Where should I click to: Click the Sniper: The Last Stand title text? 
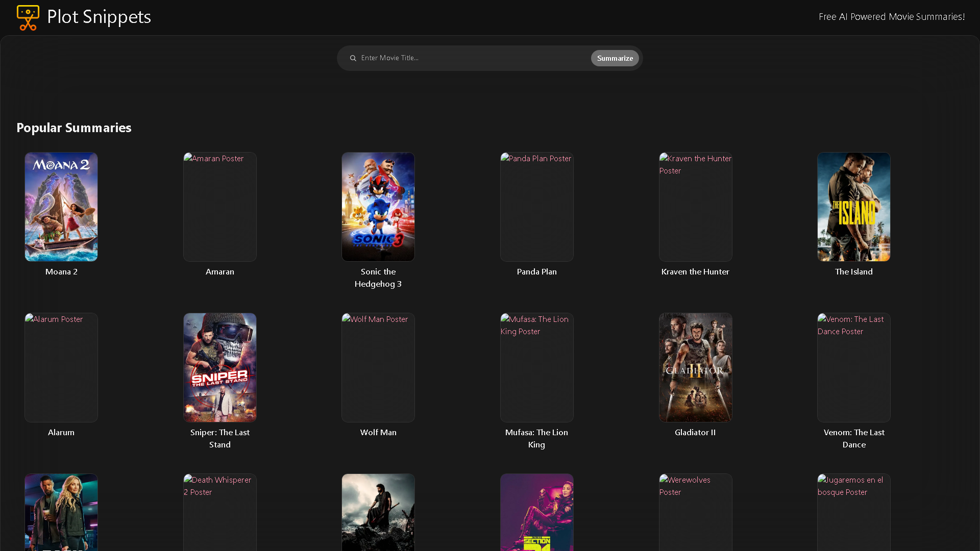pyautogui.click(x=220, y=439)
